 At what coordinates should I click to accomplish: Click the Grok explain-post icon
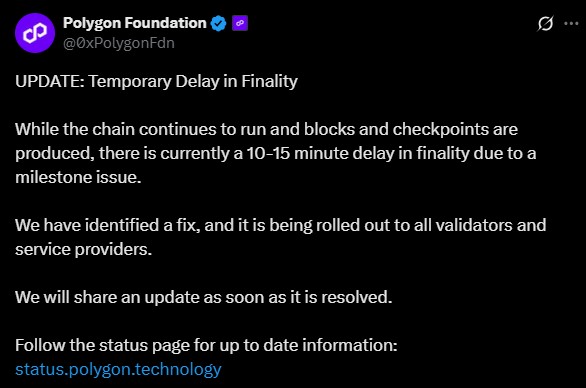pyautogui.click(x=545, y=24)
